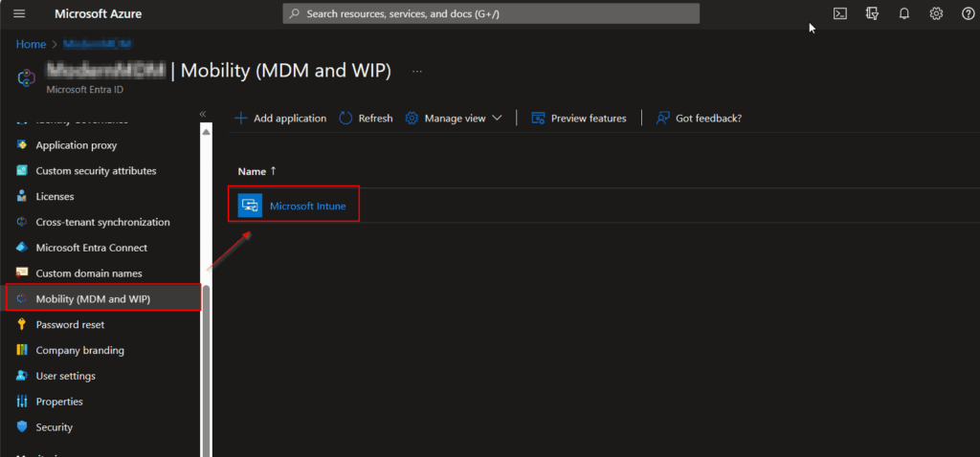Viewport: 980px width, 457px height.
Task: Click the Refresh icon in the toolbar
Action: tap(346, 119)
